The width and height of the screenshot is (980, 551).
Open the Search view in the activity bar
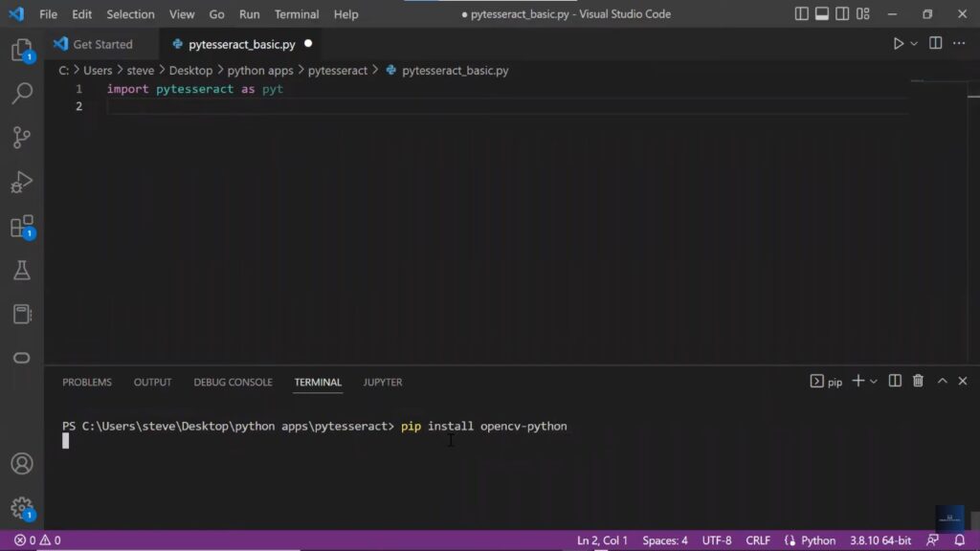click(22, 93)
